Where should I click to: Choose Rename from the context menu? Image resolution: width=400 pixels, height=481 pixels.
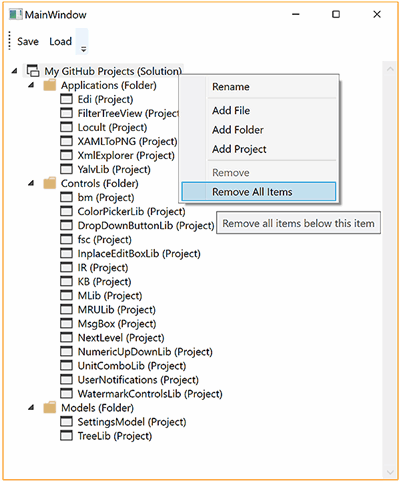click(231, 86)
